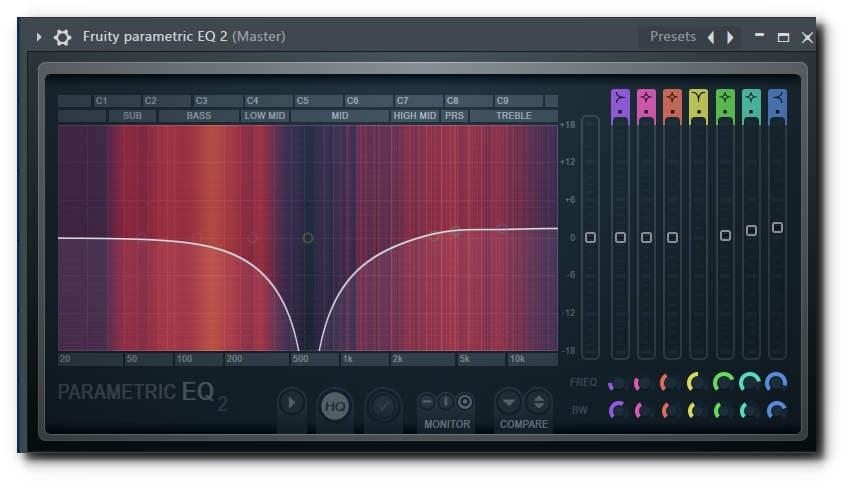
Task: Click the TREBLE range label
Action: click(514, 116)
